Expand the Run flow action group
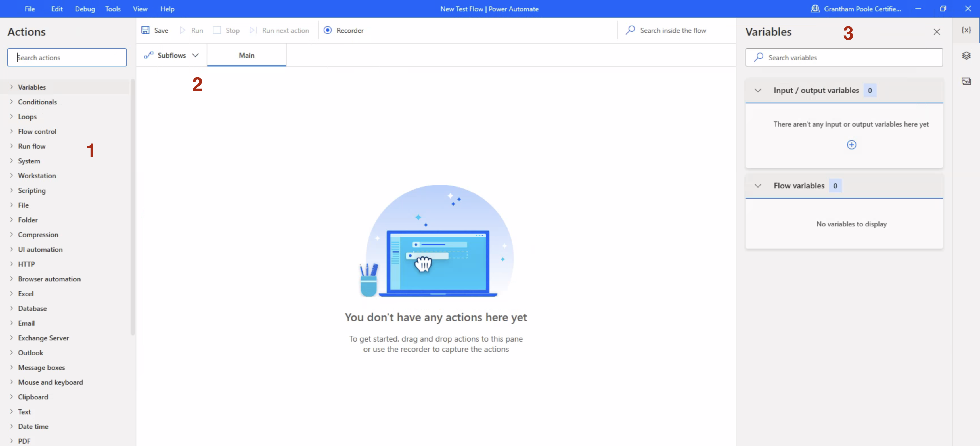980x446 pixels. [x=11, y=146]
